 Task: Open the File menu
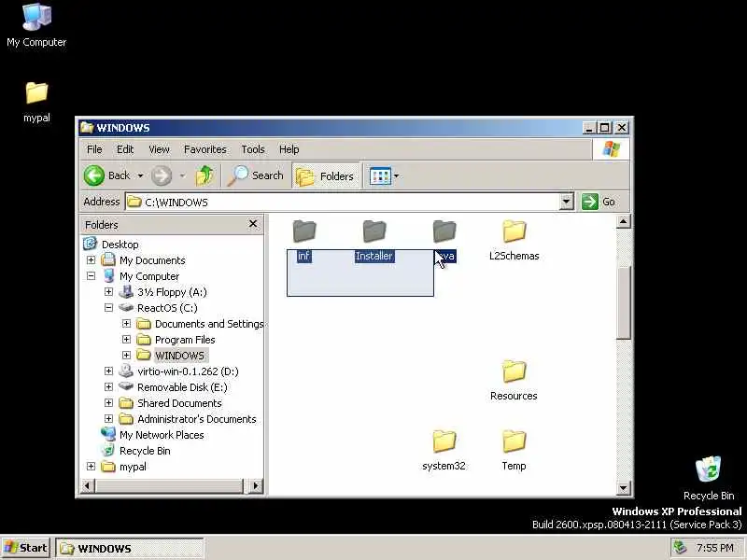pyautogui.click(x=94, y=149)
